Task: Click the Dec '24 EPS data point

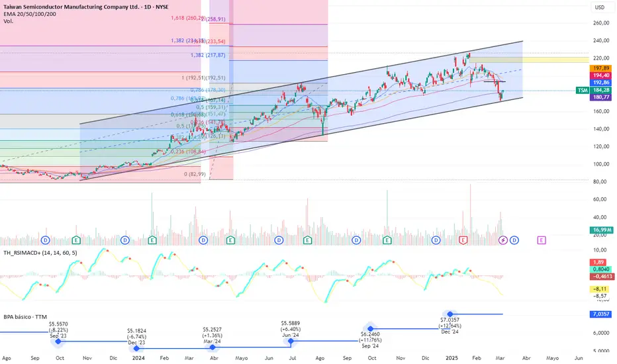Action: 450,314
